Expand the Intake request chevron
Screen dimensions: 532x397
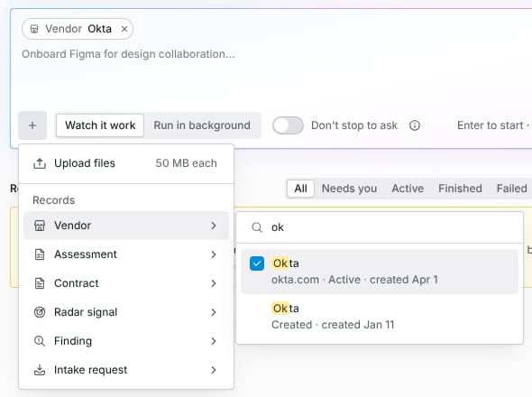coord(214,370)
